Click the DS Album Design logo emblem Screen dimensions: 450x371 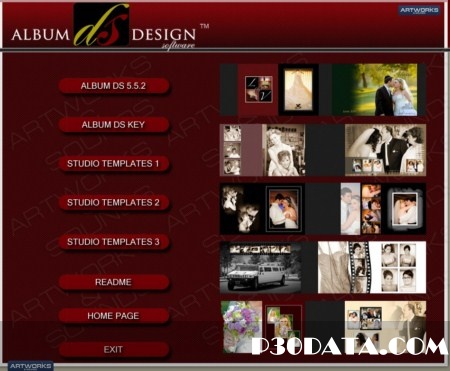click(x=101, y=25)
